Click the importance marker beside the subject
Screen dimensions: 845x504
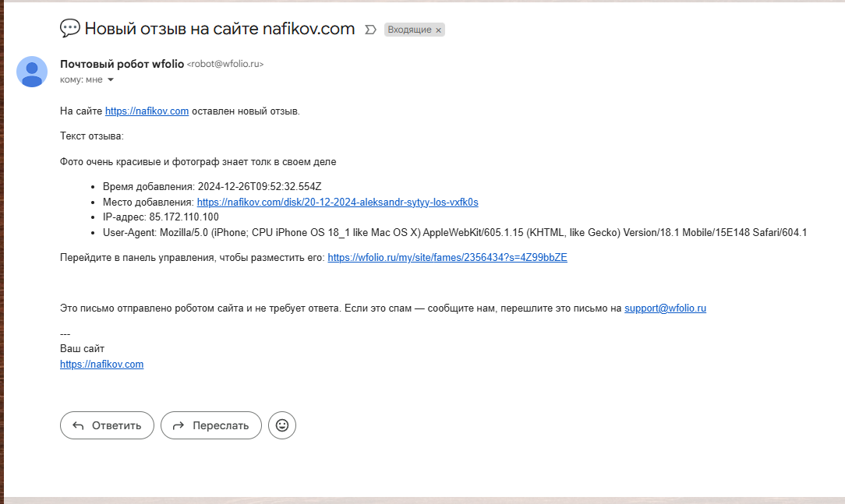coord(370,30)
